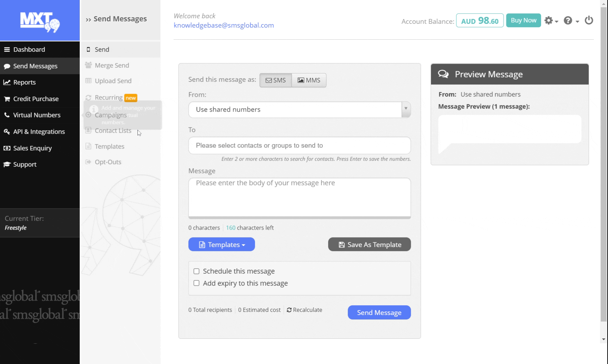Open Merge Send in submenu
Screen dimensions: 608x364
point(112,65)
